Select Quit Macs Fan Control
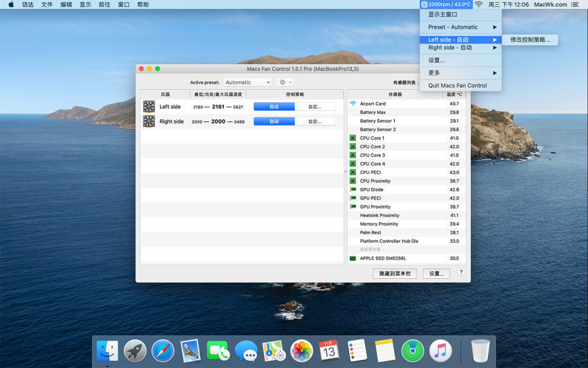This screenshot has width=588, height=368. pyautogui.click(x=461, y=85)
